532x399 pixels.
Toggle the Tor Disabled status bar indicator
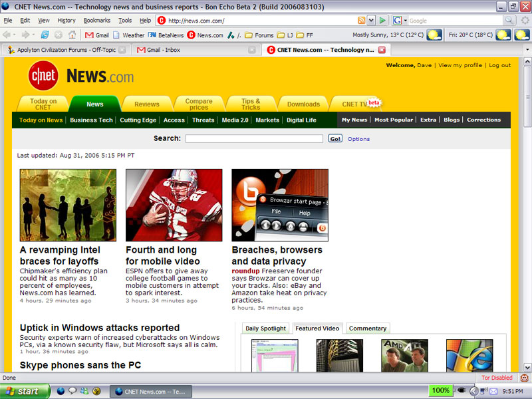tap(497, 378)
